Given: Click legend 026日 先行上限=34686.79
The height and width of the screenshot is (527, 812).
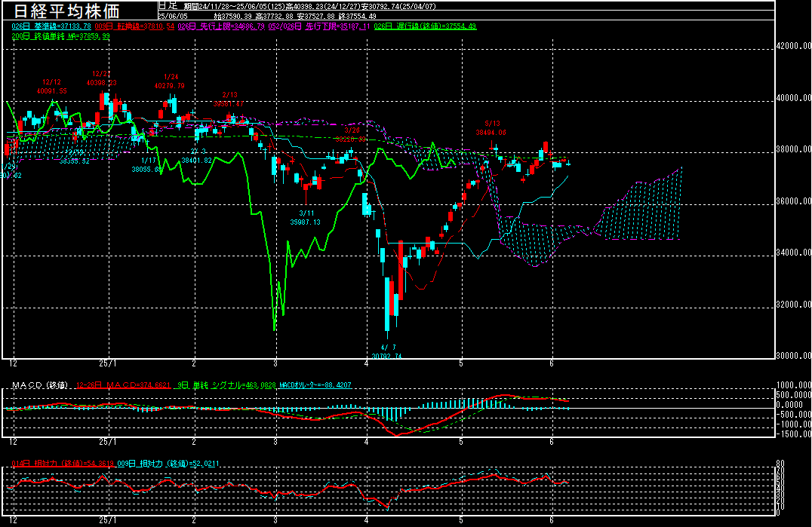Looking at the screenshot, I should [x=221, y=26].
